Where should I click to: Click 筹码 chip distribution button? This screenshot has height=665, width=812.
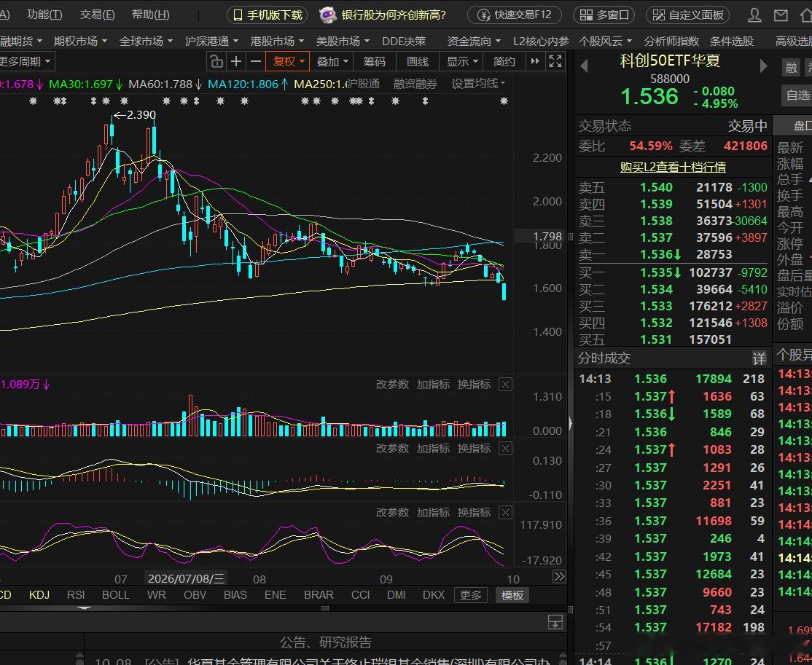pos(375,62)
